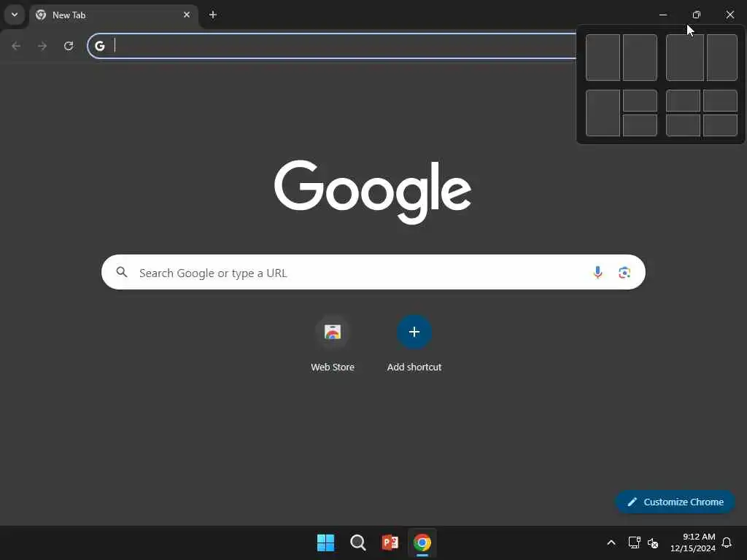Image resolution: width=747 pixels, height=560 pixels.
Task: Click the Add shortcut label
Action: (x=414, y=367)
